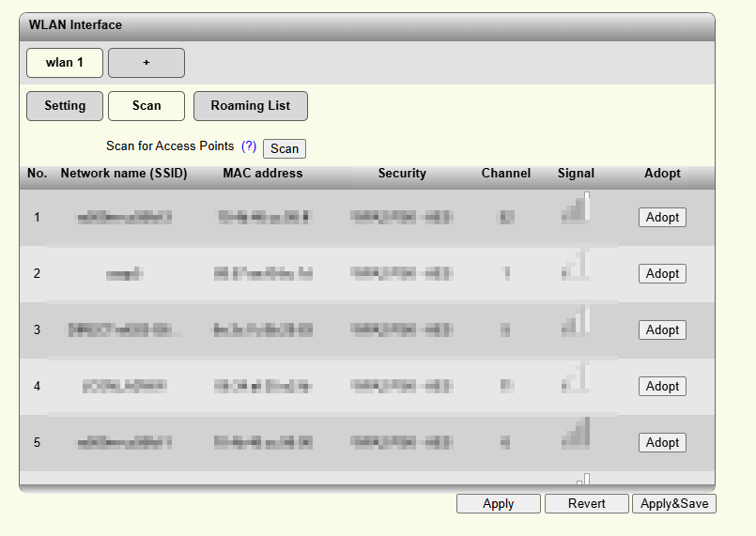
Task: Add a new WLAN interface with + tab
Action: click(147, 63)
